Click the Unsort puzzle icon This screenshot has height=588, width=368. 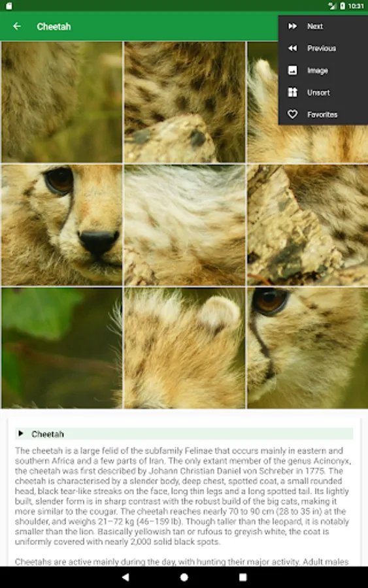(293, 93)
